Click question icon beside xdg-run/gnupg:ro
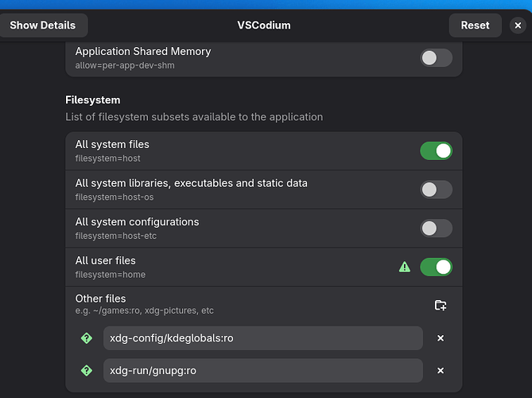The height and width of the screenshot is (398, 532). pyautogui.click(x=87, y=370)
